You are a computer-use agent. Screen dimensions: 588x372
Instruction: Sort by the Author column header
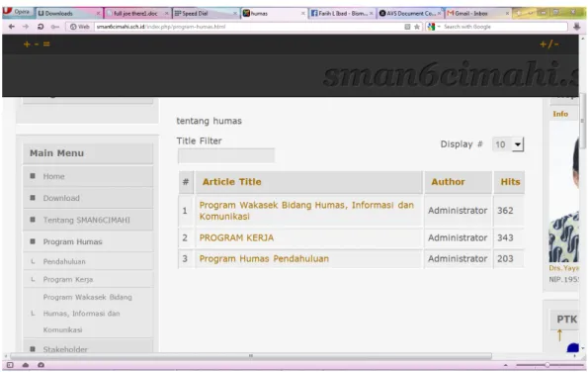(x=448, y=182)
